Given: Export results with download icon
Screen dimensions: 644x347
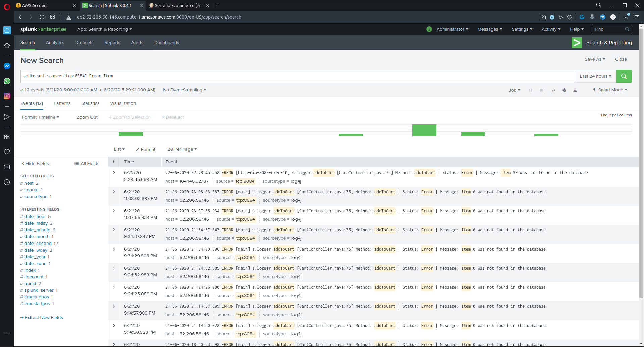Looking at the screenshot, I should point(575,90).
